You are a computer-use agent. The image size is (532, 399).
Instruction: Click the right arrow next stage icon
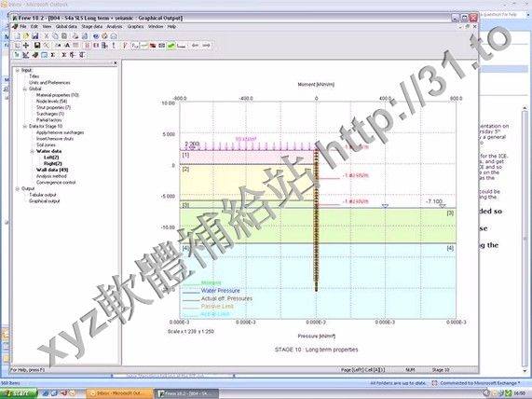[206, 45]
